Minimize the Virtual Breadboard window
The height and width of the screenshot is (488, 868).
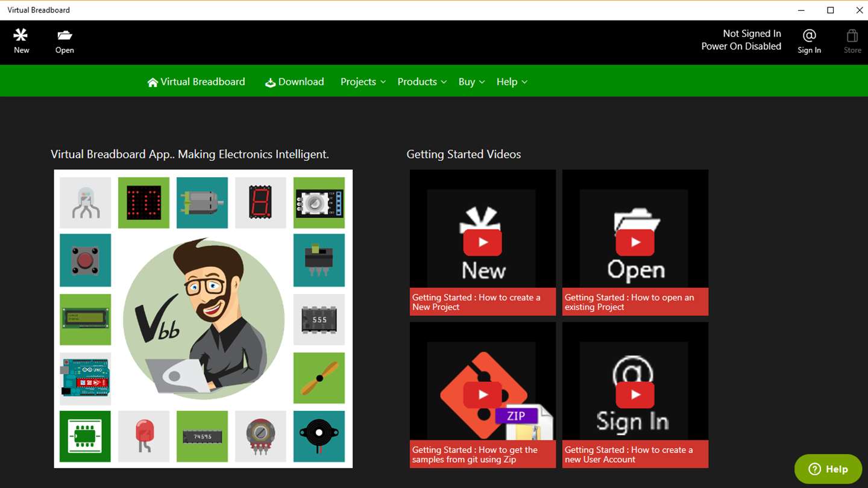801,10
